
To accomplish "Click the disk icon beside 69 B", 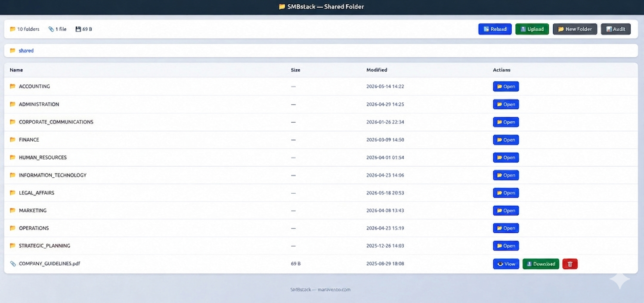I will pos(78,29).
